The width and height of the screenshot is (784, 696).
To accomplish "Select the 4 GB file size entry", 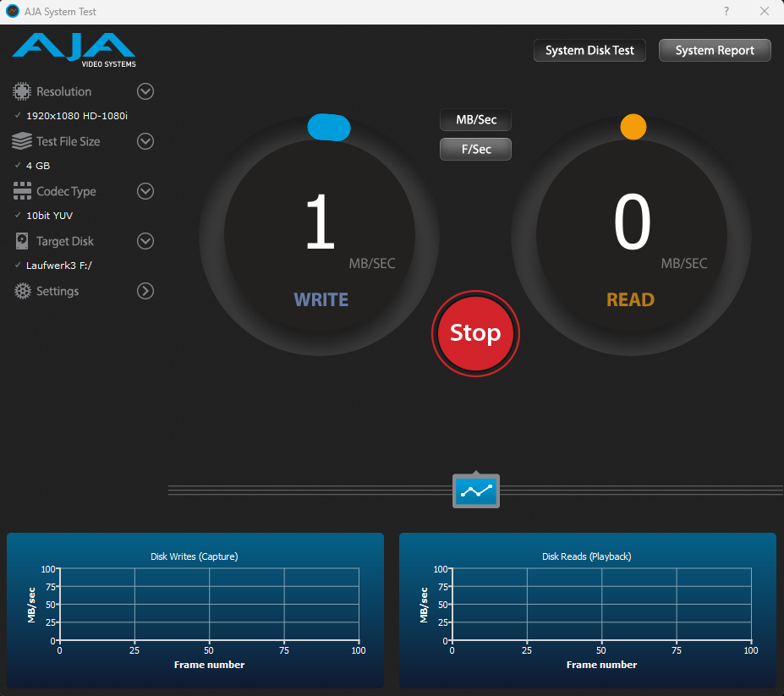I will click(38, 166).
